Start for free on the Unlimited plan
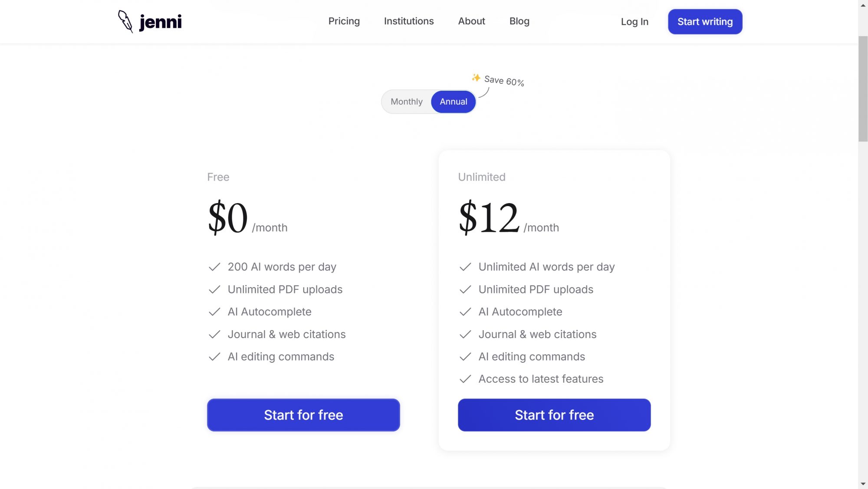The height and width of the screenshot is (489, 868). tap(554, 415)
